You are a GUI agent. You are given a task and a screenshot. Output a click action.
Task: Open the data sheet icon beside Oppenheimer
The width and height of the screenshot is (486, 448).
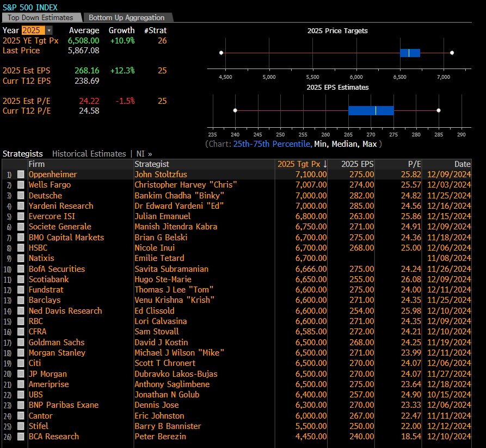tap(20, 175)
